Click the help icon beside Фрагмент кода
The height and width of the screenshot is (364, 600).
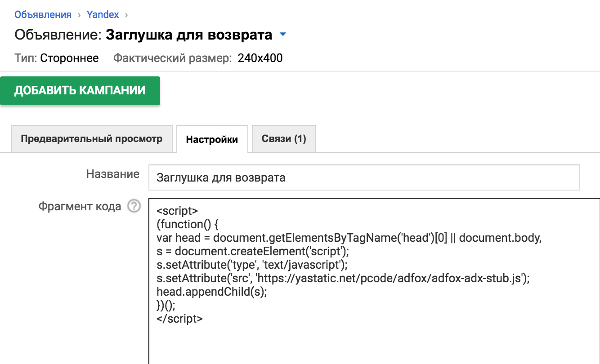pyautogui.click(x=134, y=206)
